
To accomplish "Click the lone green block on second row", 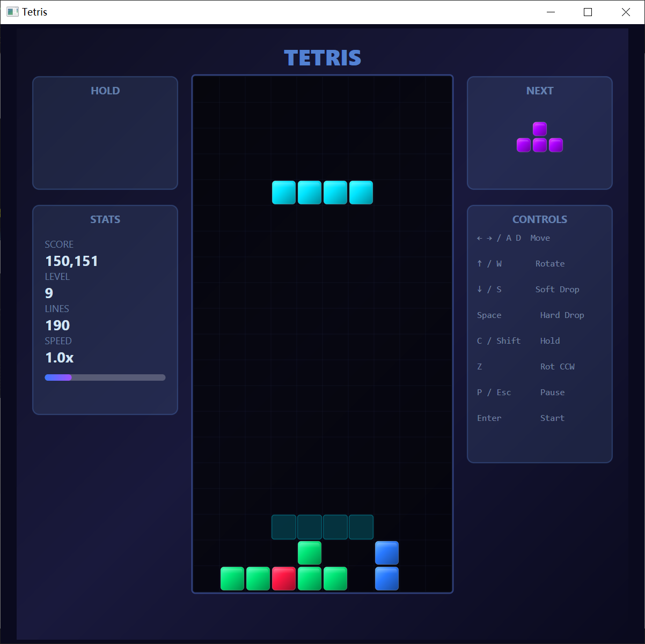I will point(310,553).
